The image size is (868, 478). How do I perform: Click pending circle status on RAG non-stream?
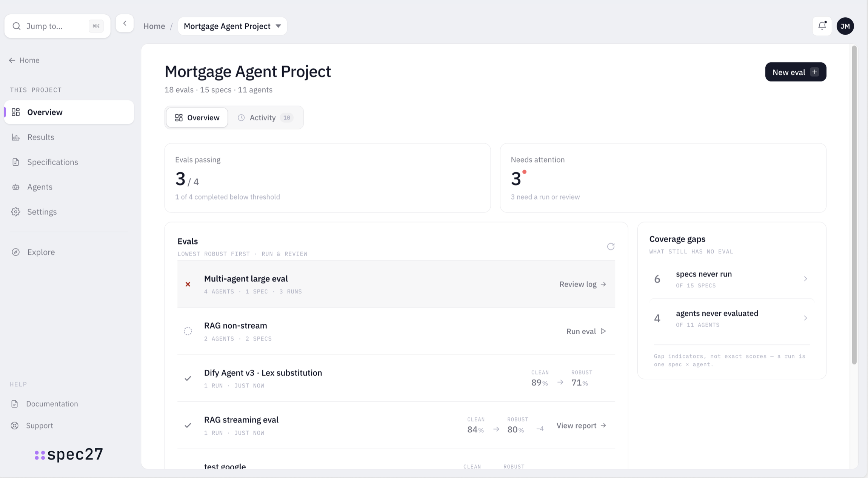click(x=188, y=331)
